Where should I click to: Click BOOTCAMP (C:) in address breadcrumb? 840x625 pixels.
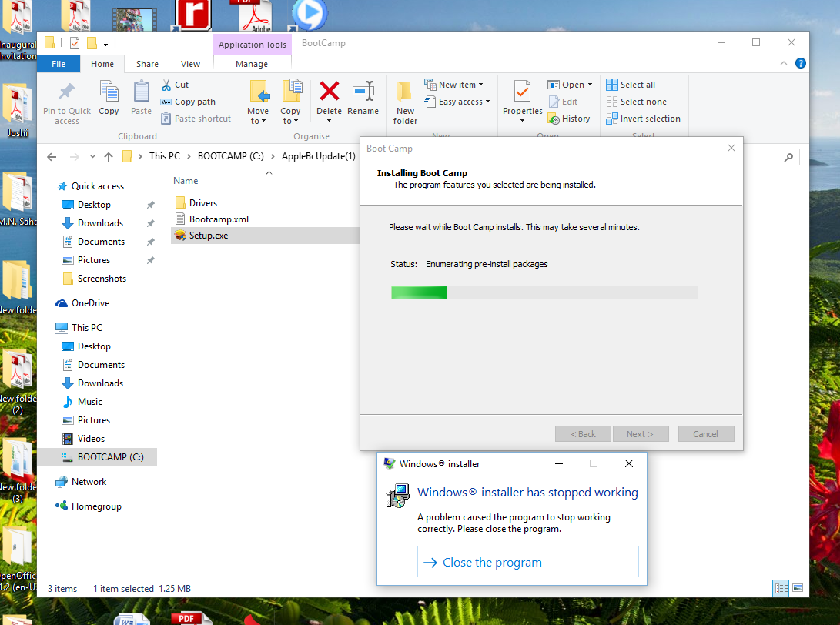pos(230,156)
